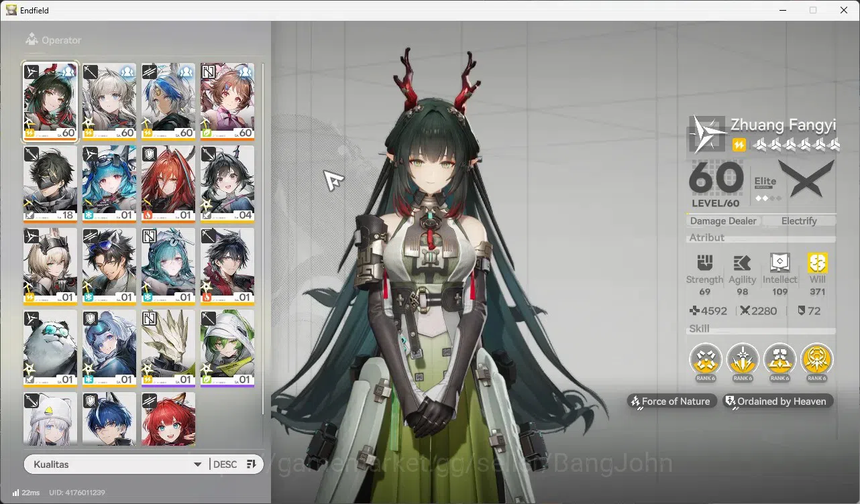Open the second skill icon
The height and width of the screenshot is (504, 860).
[x=743, y=360]
